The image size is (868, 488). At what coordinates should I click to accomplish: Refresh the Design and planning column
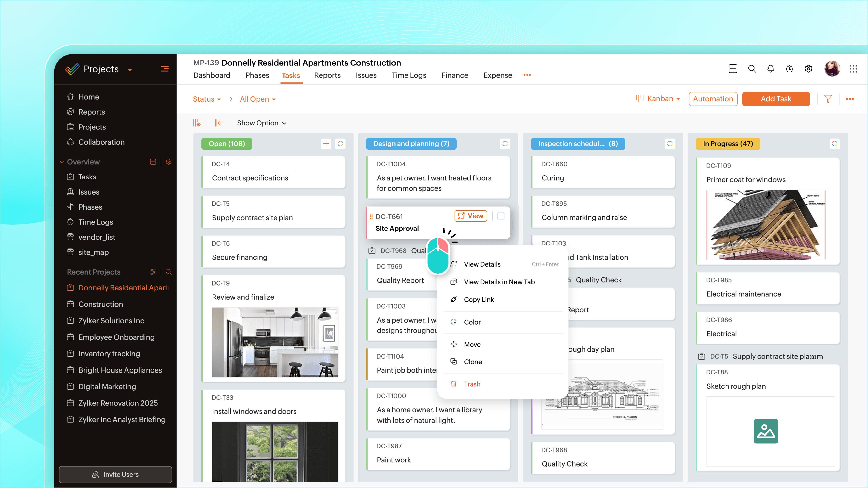click(505, 143)
